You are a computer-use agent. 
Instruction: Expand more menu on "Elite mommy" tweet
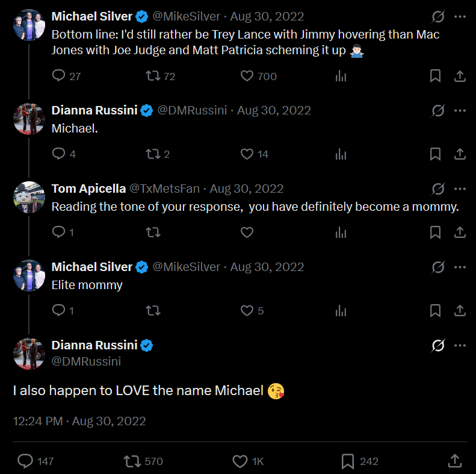(x=460, y=267)
